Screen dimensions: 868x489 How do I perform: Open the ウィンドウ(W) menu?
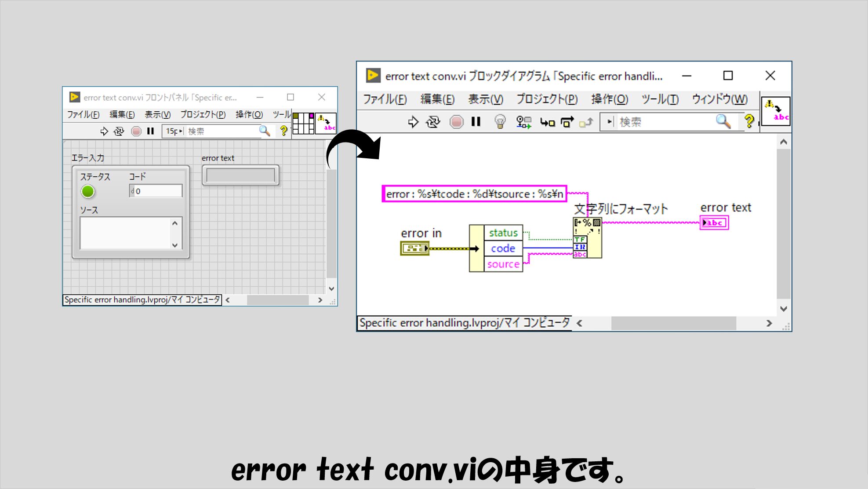tap(719, 99)
